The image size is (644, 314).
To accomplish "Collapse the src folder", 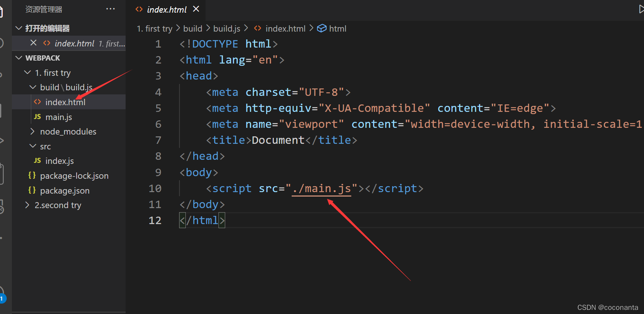I will [x=33, y=146].
